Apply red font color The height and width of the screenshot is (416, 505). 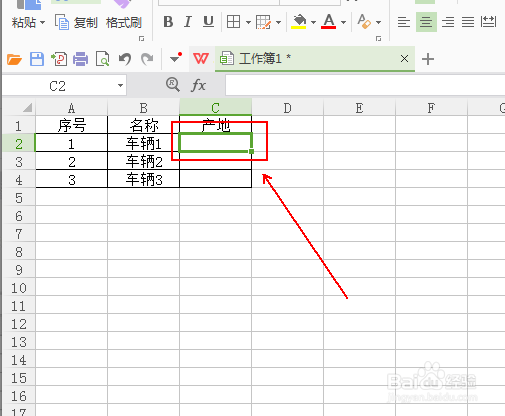click(x=329, y=22)
